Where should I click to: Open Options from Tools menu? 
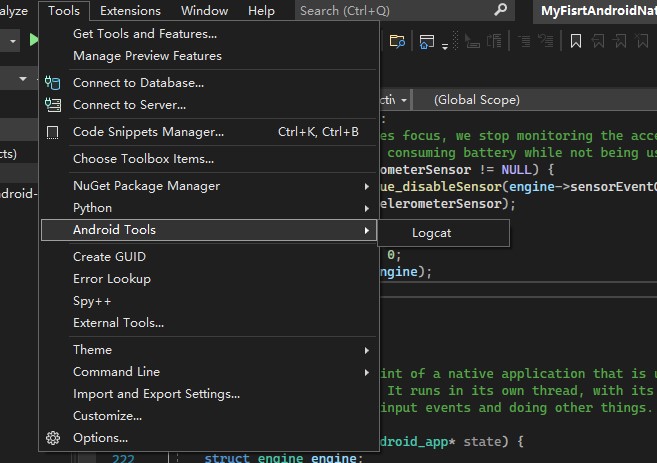click(209, 438)
